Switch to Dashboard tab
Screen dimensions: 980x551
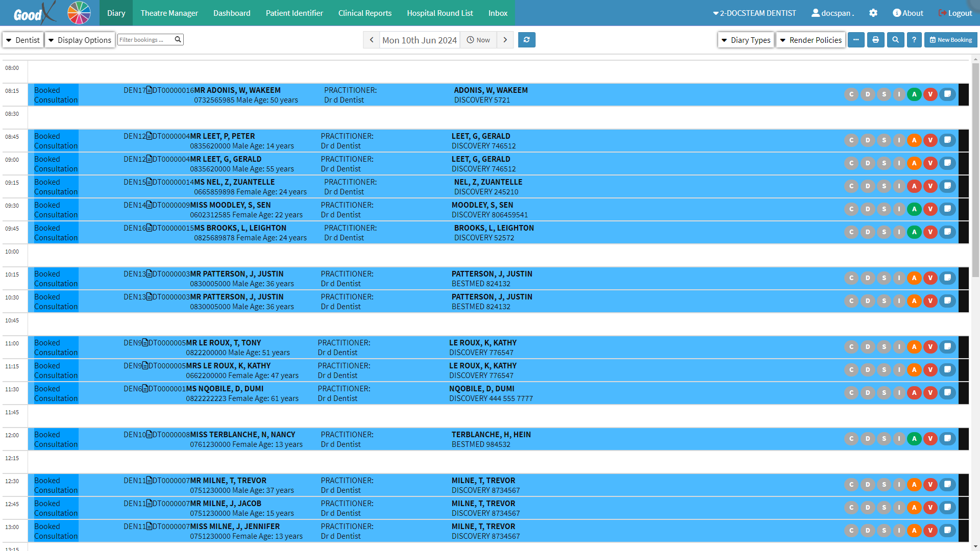232,13
